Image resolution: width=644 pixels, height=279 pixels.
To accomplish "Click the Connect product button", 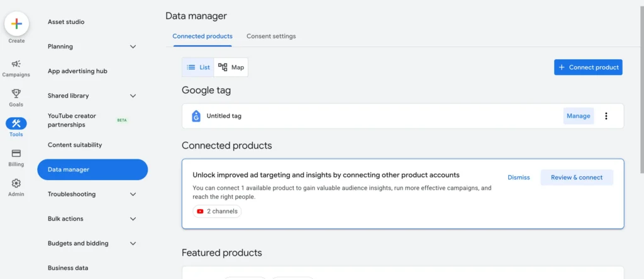I will 588,67.
